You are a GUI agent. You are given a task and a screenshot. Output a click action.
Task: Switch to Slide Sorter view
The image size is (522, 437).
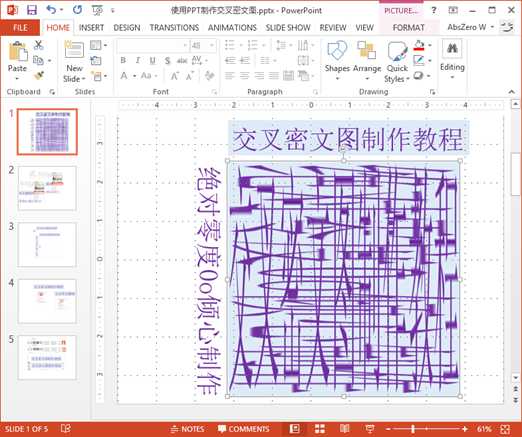point(320,429)
